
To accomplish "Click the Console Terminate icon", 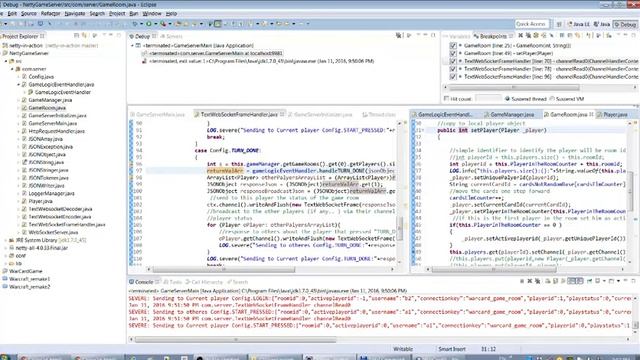I will coord(522,281).
